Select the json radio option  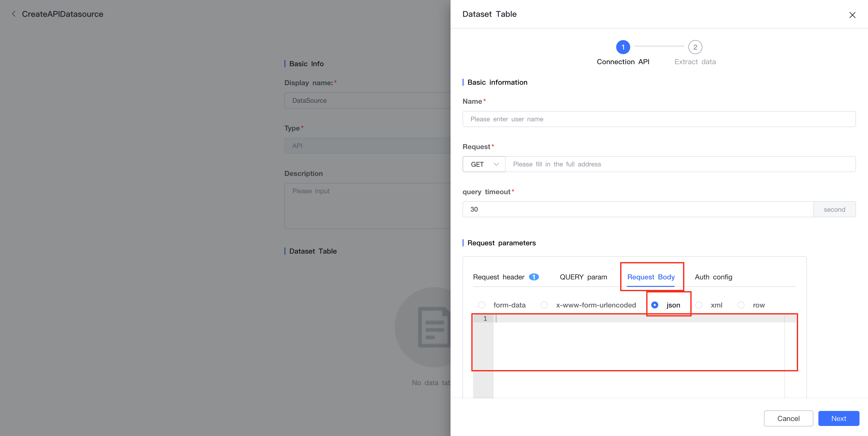click(x=655, y=305)
